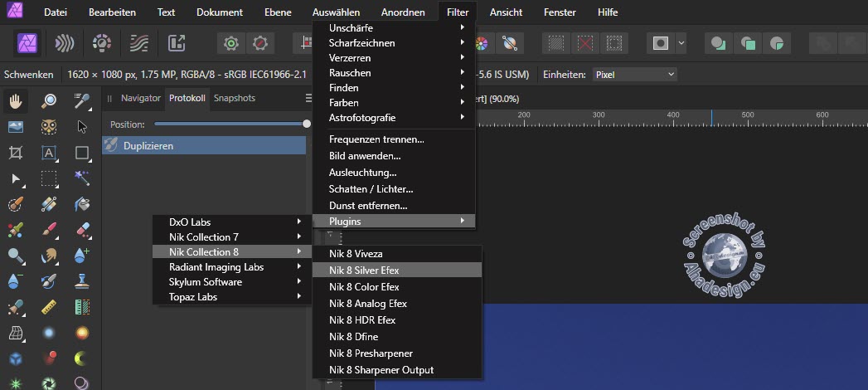Expand the Scharfzeichnen submenu
The image size is (868, 390).
point(394,42)
